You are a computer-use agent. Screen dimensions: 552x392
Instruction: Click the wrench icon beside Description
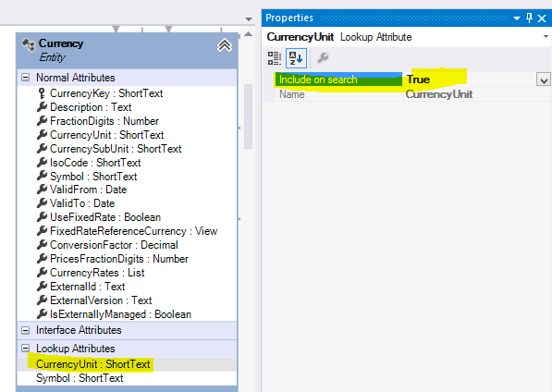42,107
